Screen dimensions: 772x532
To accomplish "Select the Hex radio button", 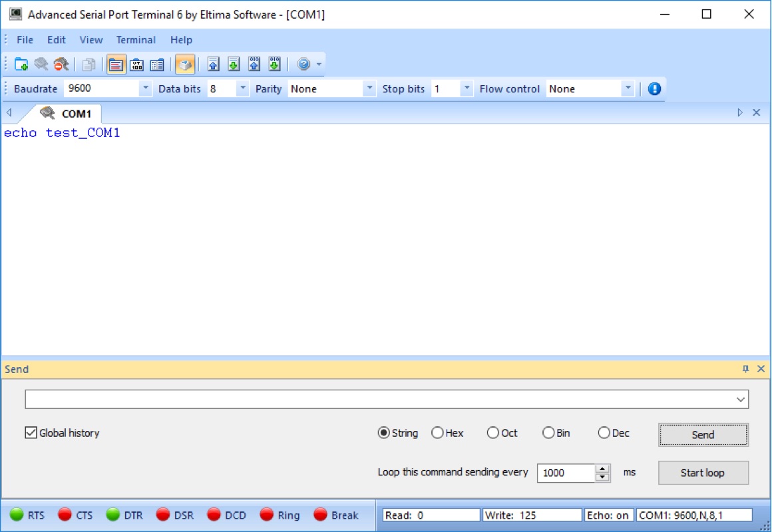I will pyautogui.click(x=437, y=433).
